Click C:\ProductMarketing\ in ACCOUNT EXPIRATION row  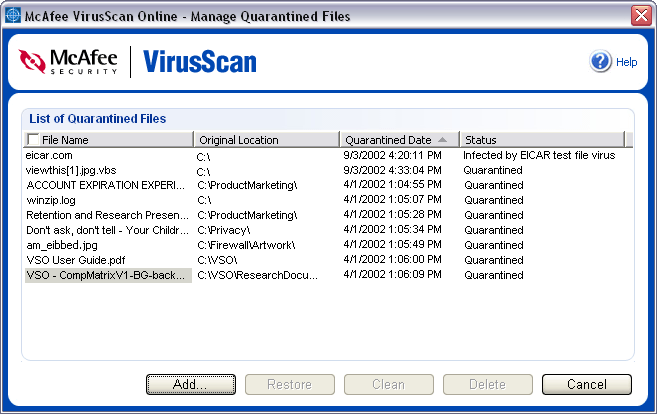(247, 185)
